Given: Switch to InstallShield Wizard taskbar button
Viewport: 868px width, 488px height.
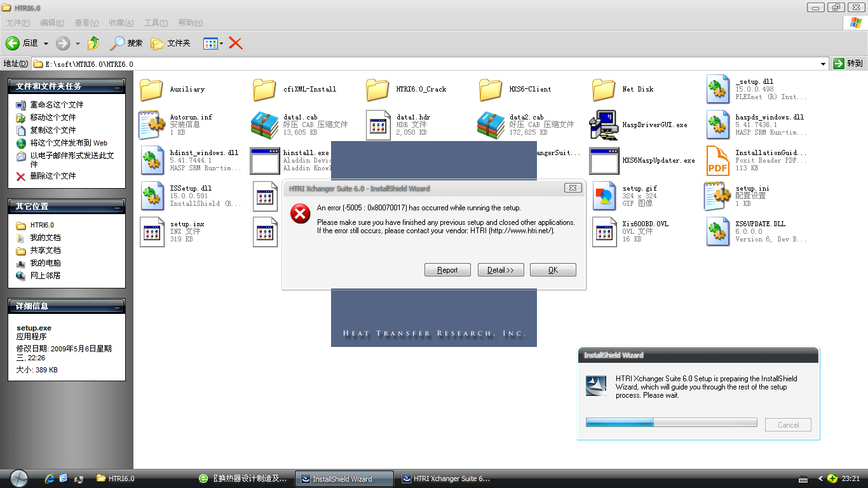Looking at the screenshot, I should click(344, 478).
